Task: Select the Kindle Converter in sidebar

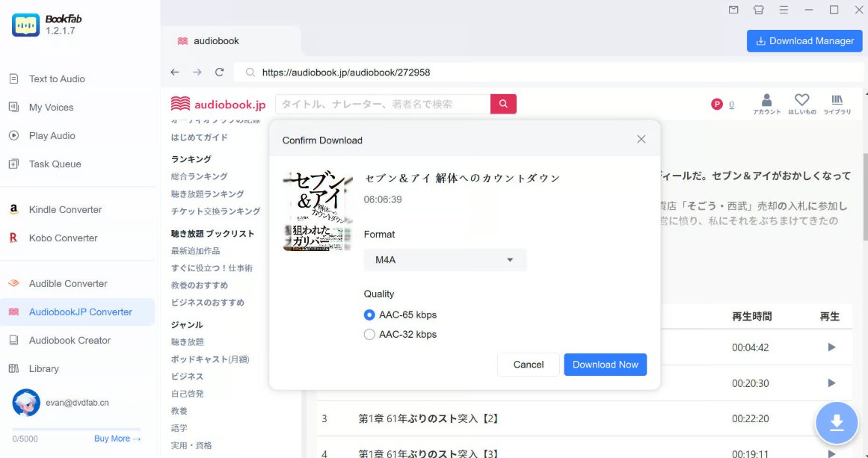Action: (x=64, y=209)
